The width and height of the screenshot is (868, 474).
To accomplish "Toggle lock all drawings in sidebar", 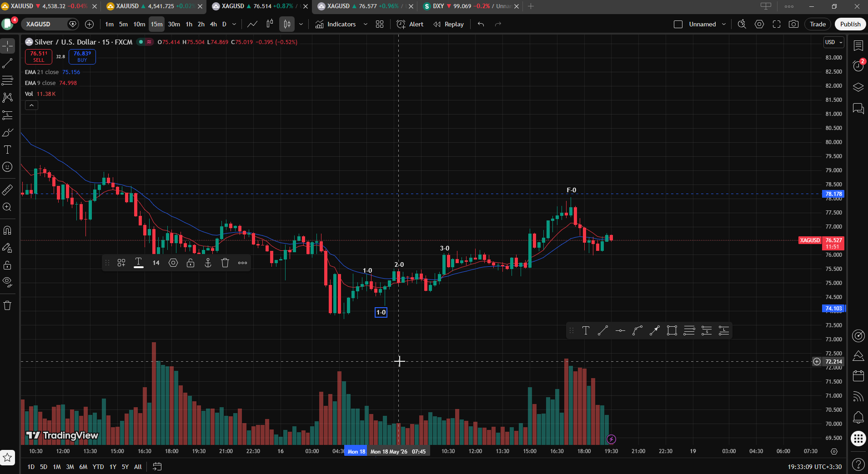I will (x=7, y=265).
